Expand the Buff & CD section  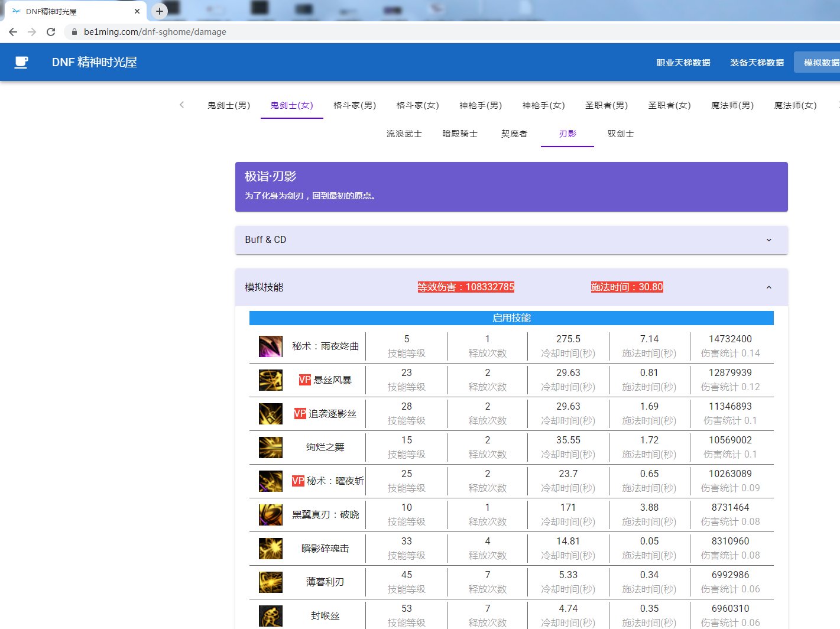pos(768,240)
